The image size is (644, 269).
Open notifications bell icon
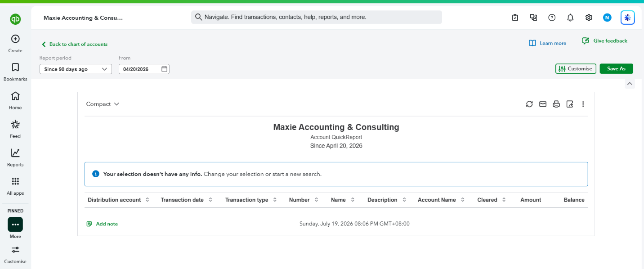tap(570, 18)
